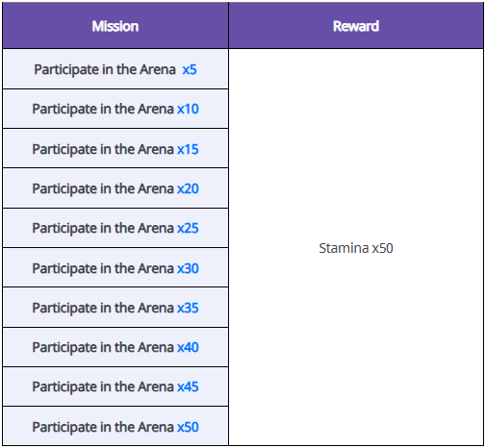Select the Participate in the Arena x50 row
485x448 pixels.
[x=115, y=427]
